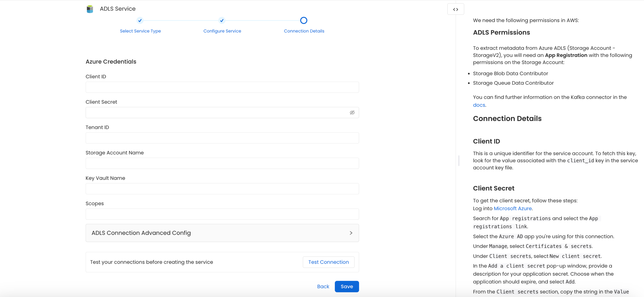Click the Connection Details step circle

click(304, 20)
